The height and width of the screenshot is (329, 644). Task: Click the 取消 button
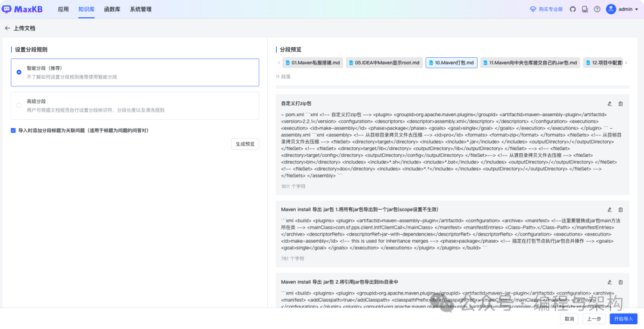(x=569, y=319)
